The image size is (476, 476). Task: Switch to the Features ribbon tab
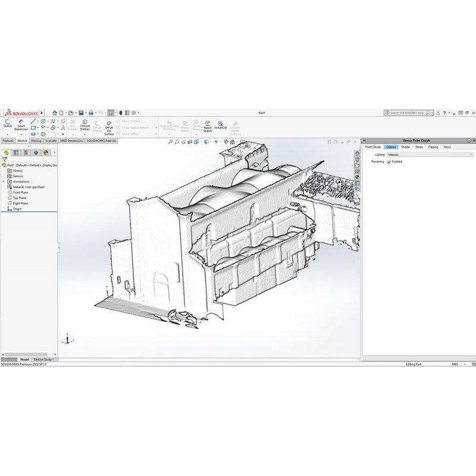coord(8,141)
